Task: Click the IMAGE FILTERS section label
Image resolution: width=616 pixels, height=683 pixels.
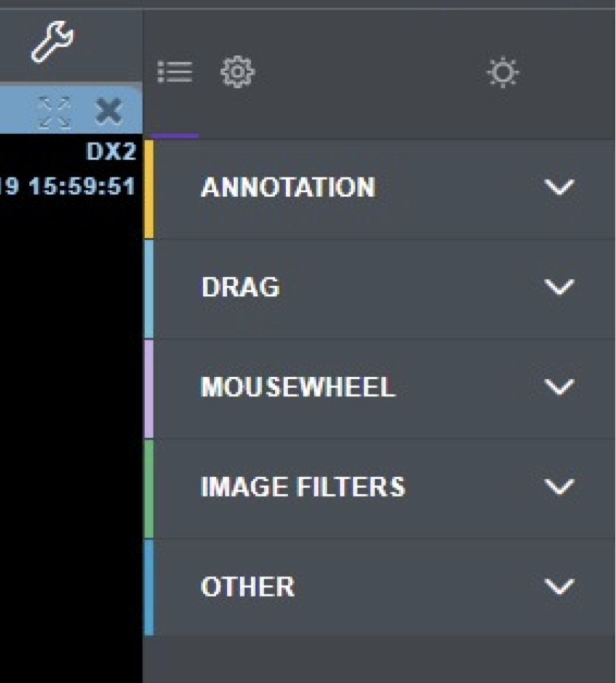Action: (x=303, y=487)
